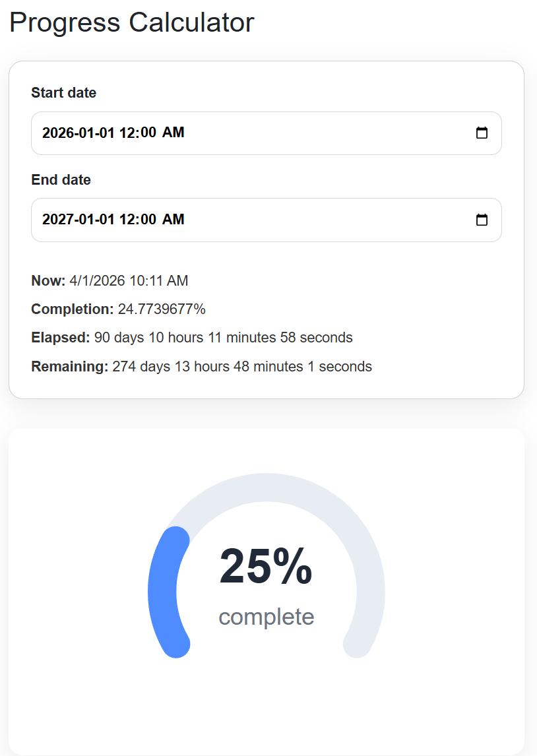Select the hour segment in Start date
The width and height of the screenshot is (537, 756).
coord(127,133)
